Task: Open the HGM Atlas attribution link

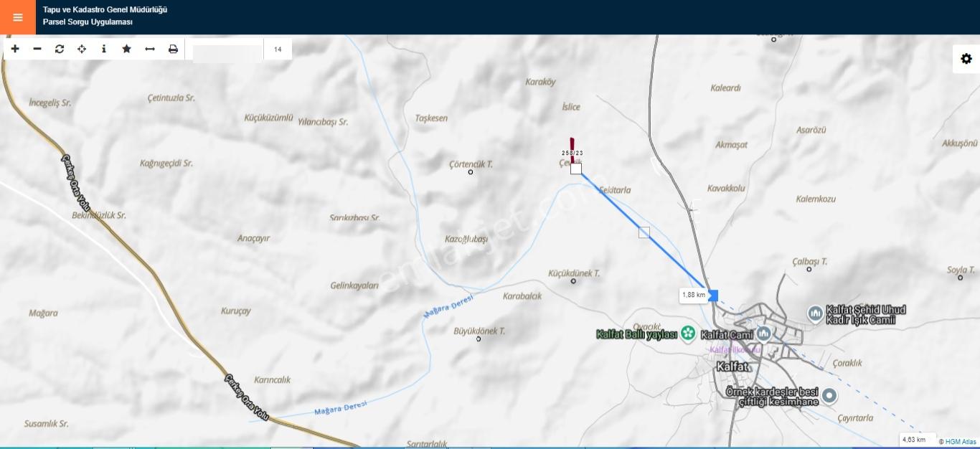Action: pyautogui.click(x=961, y=442)
